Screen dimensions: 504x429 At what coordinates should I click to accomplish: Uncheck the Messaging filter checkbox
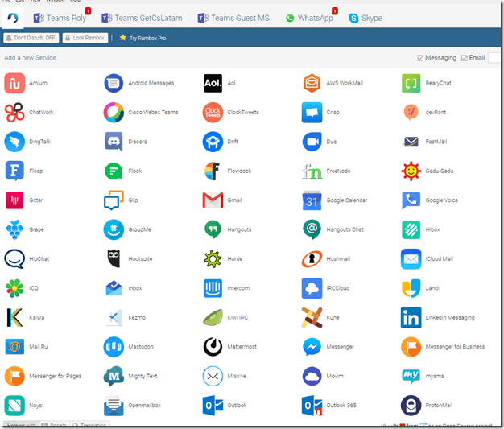click(x=421, y=58)
